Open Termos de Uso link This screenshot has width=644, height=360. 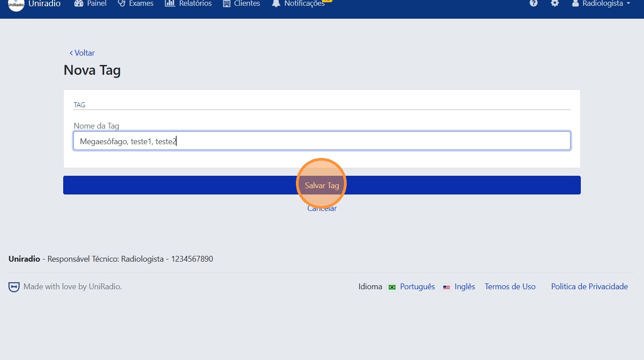pos(510,287)
